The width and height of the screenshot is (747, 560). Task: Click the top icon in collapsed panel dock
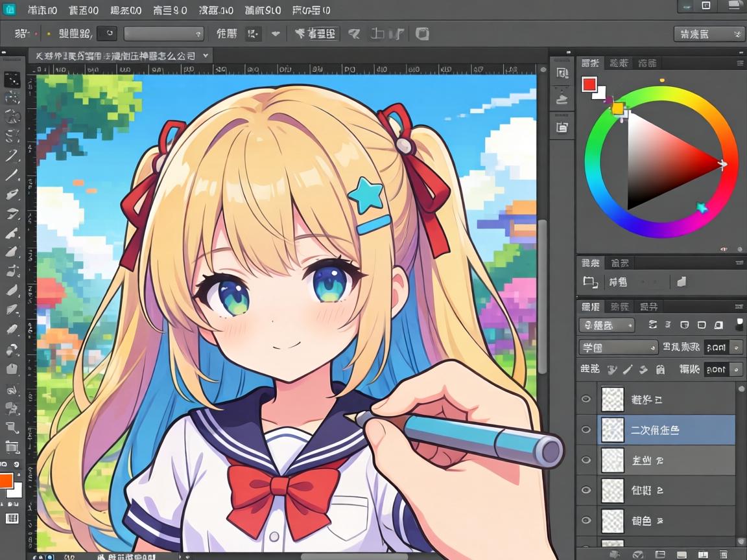pos(562,73)
